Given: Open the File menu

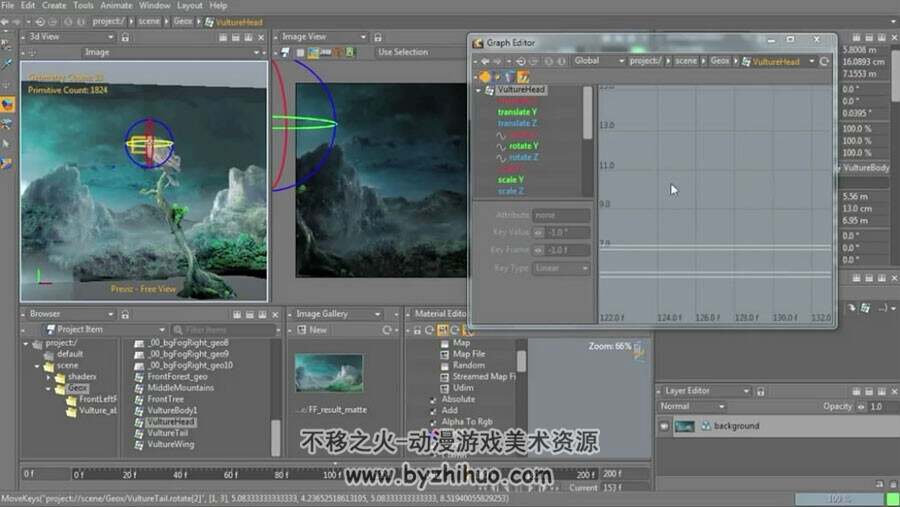Looking at the screenshot, I should tap(7, 5).
